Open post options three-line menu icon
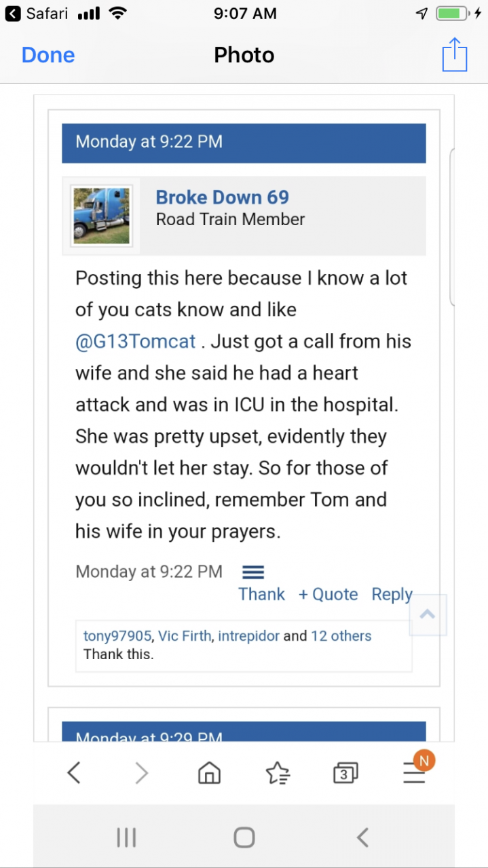 pos(253,572)
